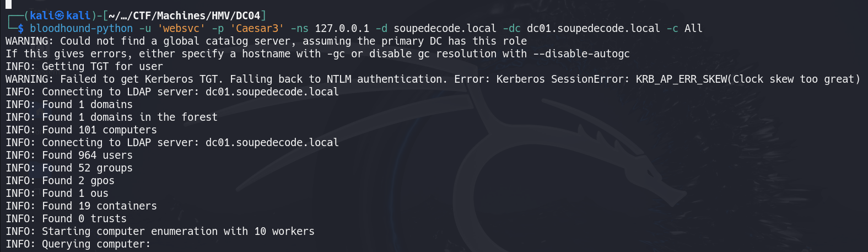Click the bloodhound-python command name
The image size is (868, 252).
(81, 28)
